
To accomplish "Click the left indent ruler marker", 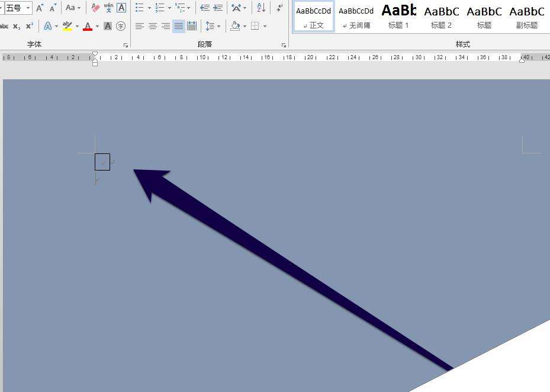I will [95, 63].
